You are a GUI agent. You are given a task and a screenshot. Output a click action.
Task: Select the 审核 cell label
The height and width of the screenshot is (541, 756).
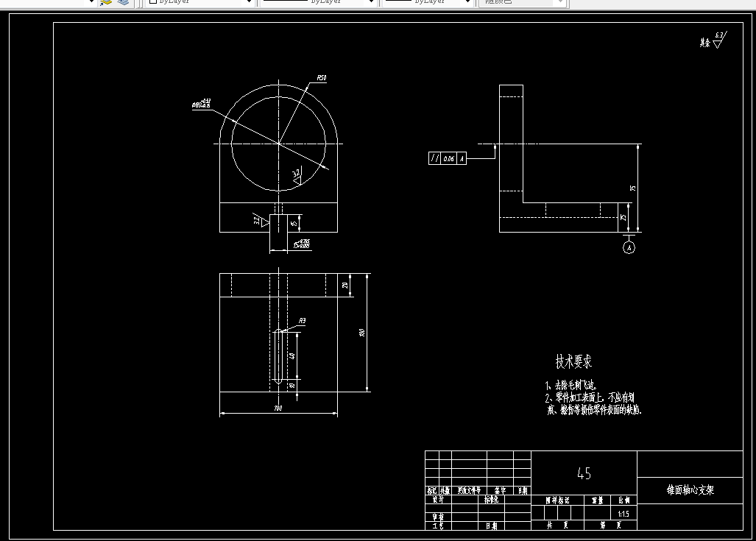[x=438, y=517]
